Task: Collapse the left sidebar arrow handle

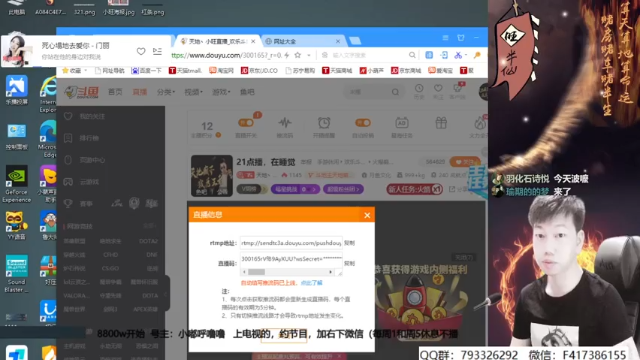Action: coord(166,294)
